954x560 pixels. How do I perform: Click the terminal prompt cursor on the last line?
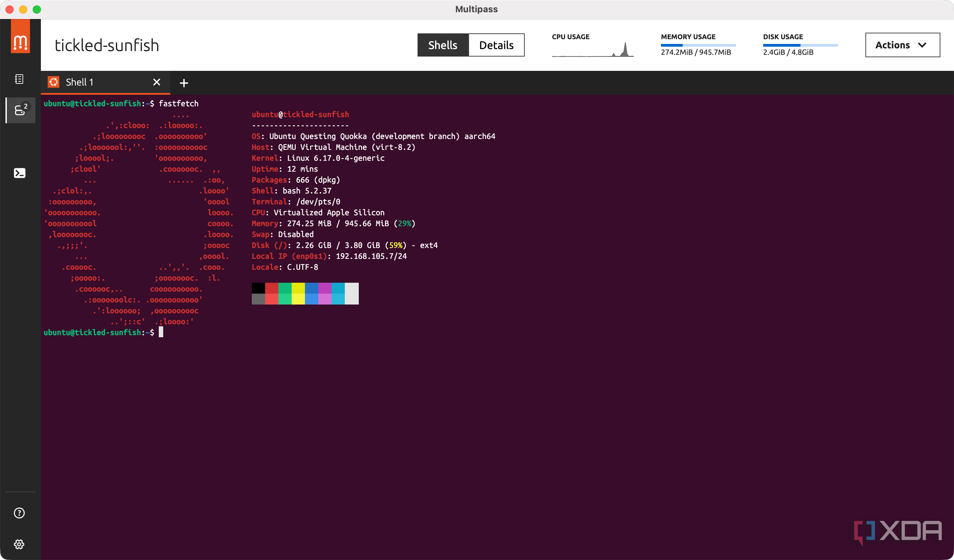click(x=161, y=332)
